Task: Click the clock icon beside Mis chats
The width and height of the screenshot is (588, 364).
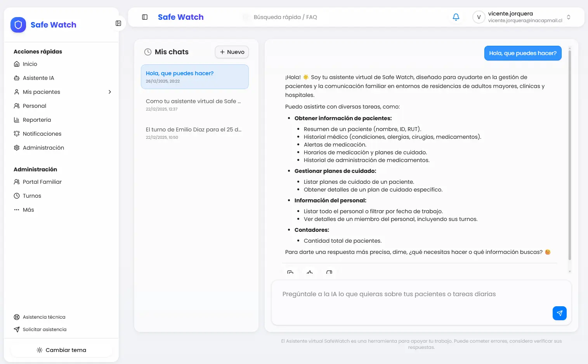Action: click(x=148, y=52)
